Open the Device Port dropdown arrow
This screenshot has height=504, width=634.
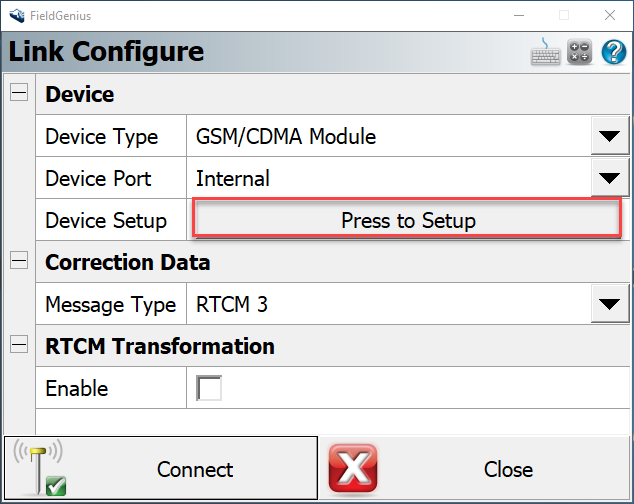tap(608, 179)
